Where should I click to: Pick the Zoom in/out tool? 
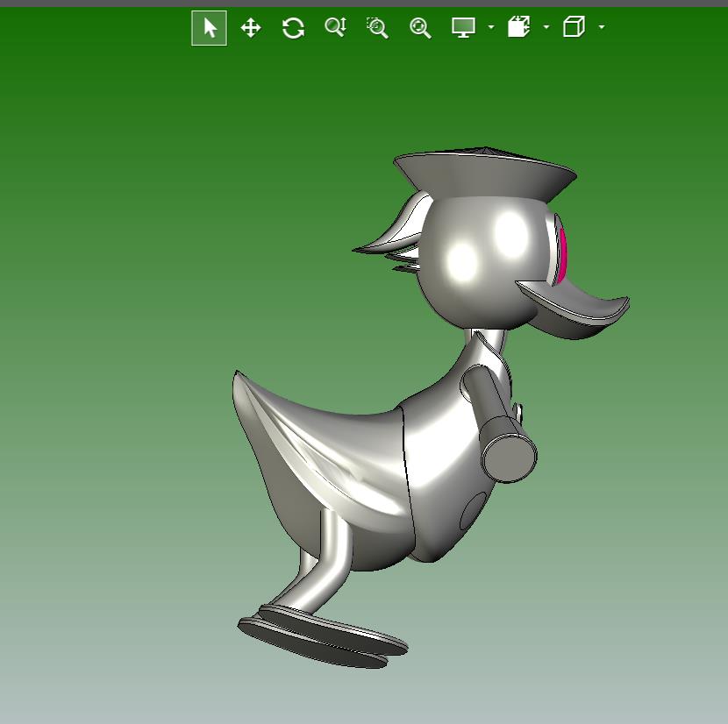coord(336,27)
